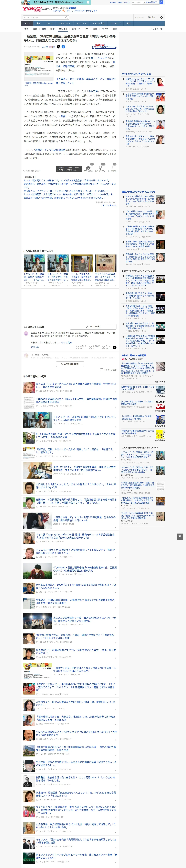Switch to the 速報 tab
This screenshot has width=186, height=868.
tap(38, 23)
